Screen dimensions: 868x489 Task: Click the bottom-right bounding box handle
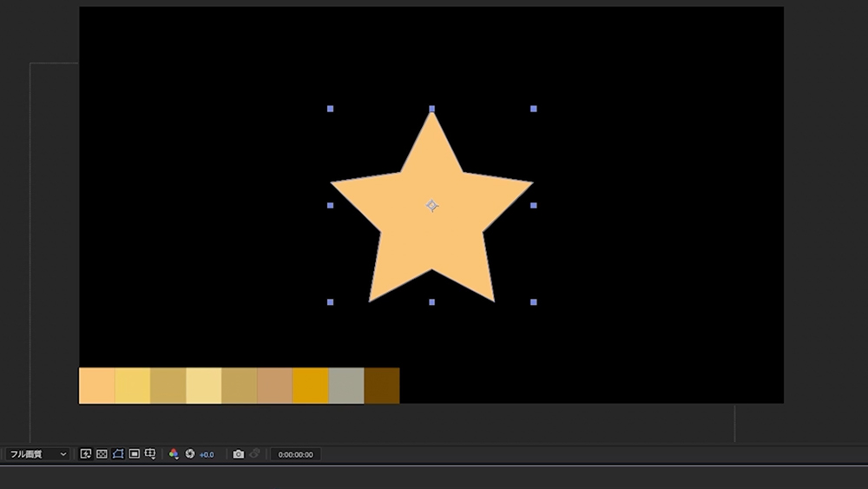pyautogui.click(x=533, y=302)
